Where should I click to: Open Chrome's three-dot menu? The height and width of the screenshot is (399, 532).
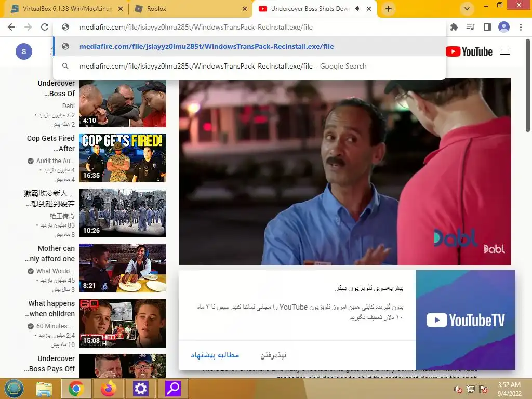(521, 27)
